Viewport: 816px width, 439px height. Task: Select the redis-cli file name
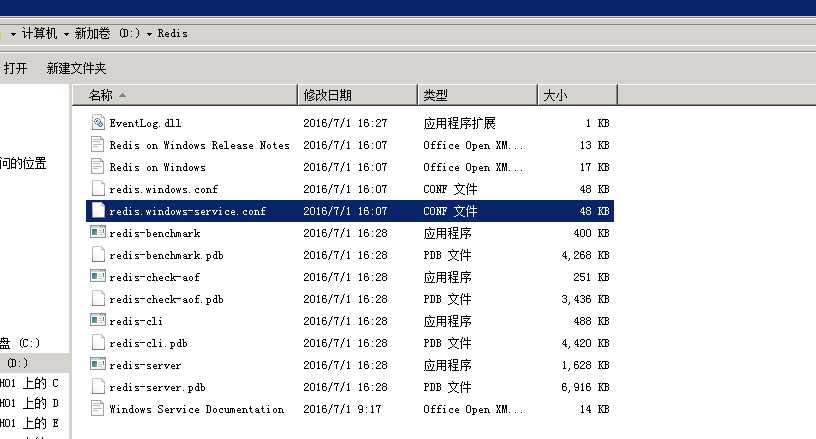[x=136, y=321]
